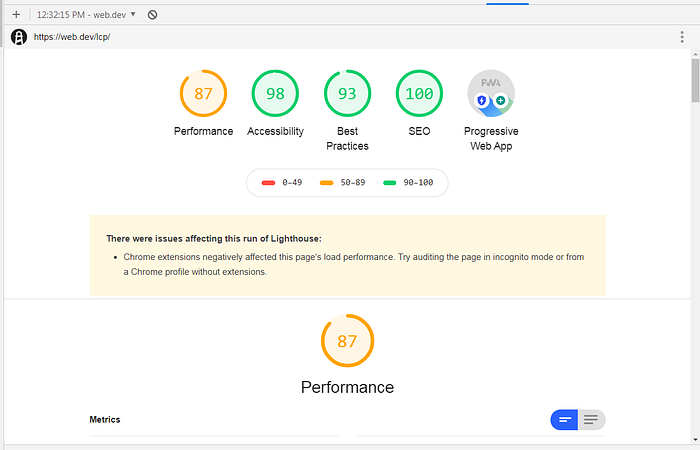Viewport: 700px width, 450px height.
Task: Click the Metrics heading text
Action: (x=105, y=420)
